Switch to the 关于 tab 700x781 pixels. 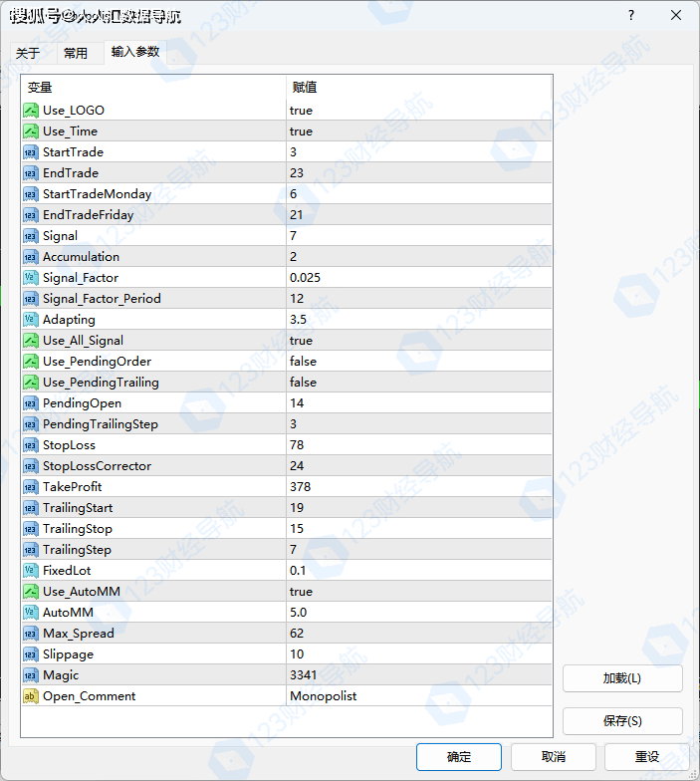pyautogui.click(x=28, y=54)
